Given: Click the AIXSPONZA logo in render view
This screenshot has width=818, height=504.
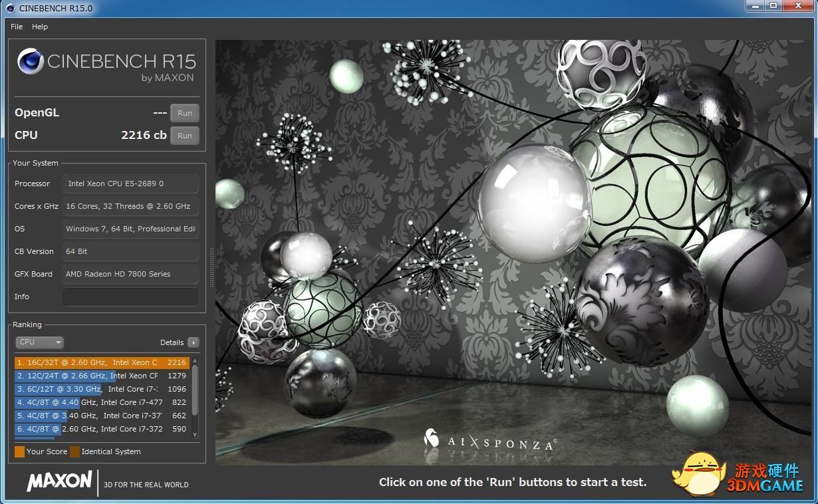Looking at the screenshot, I should pyautogui.click(x=491, y=440).
